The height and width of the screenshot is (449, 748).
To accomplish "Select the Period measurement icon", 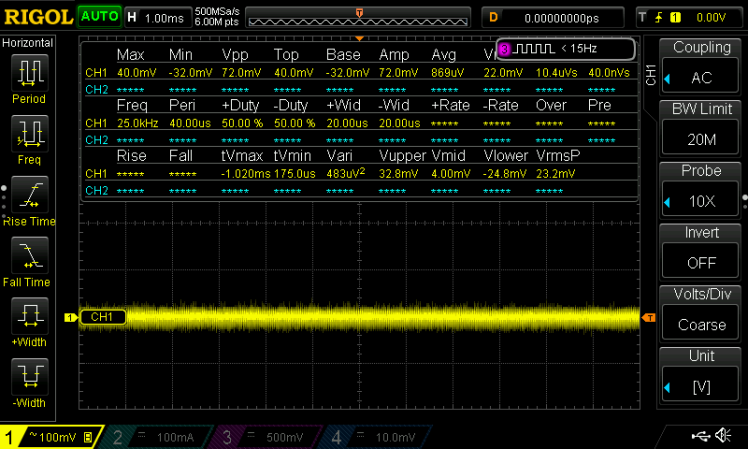I will click(x=29, y=72).
